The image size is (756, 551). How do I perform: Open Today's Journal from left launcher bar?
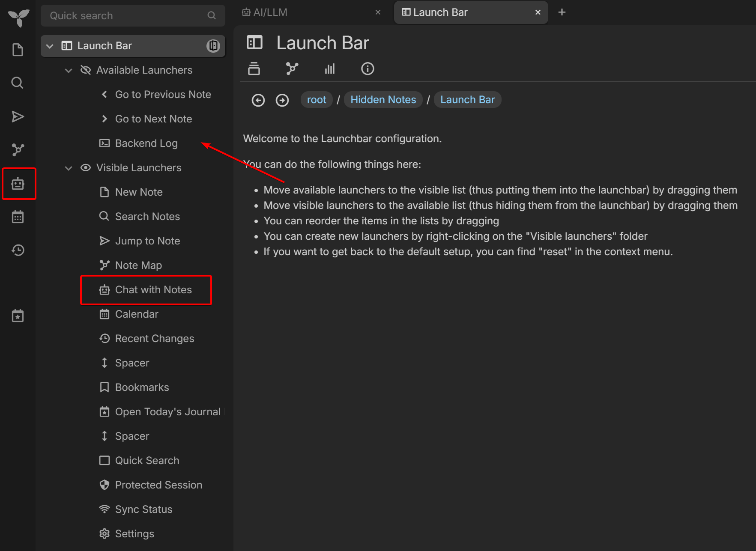18,316
